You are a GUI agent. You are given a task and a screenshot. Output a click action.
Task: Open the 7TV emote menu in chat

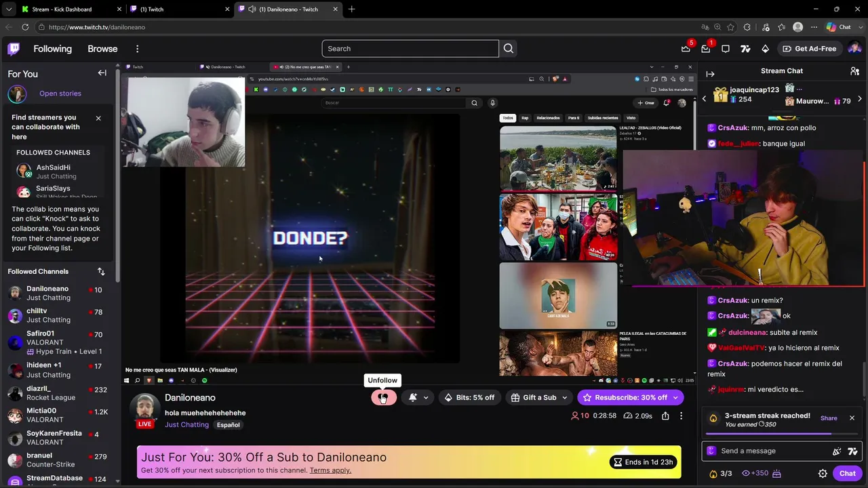[852, 451]
